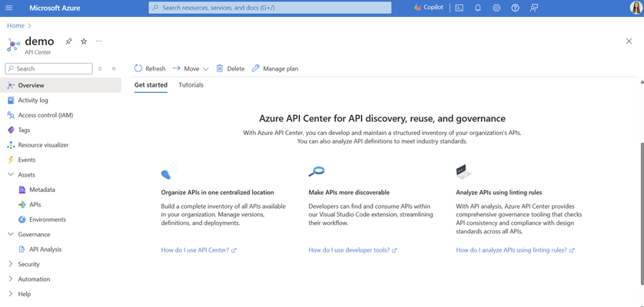Open the portal settings gear

(x=496, y=8)
